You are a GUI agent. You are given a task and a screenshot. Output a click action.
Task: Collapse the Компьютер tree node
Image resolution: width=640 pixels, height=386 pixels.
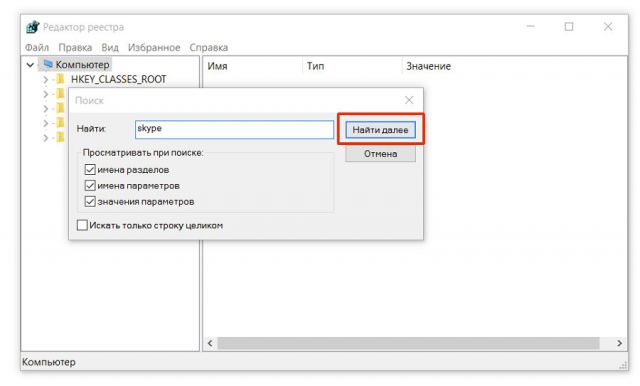click(30, 64)
